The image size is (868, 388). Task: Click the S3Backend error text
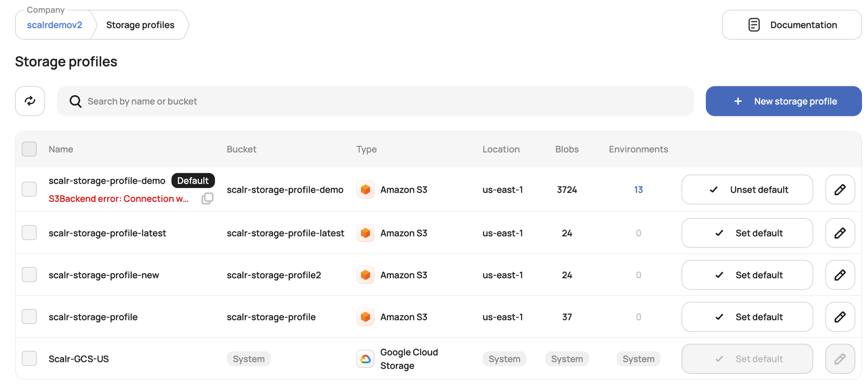pos(118,198)
